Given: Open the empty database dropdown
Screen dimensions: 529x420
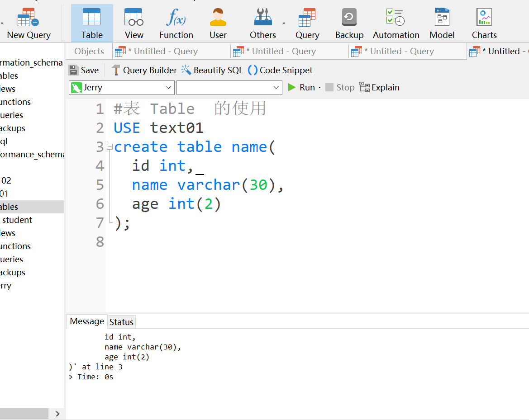Looking at the screenshot, I should coord(229,88).
